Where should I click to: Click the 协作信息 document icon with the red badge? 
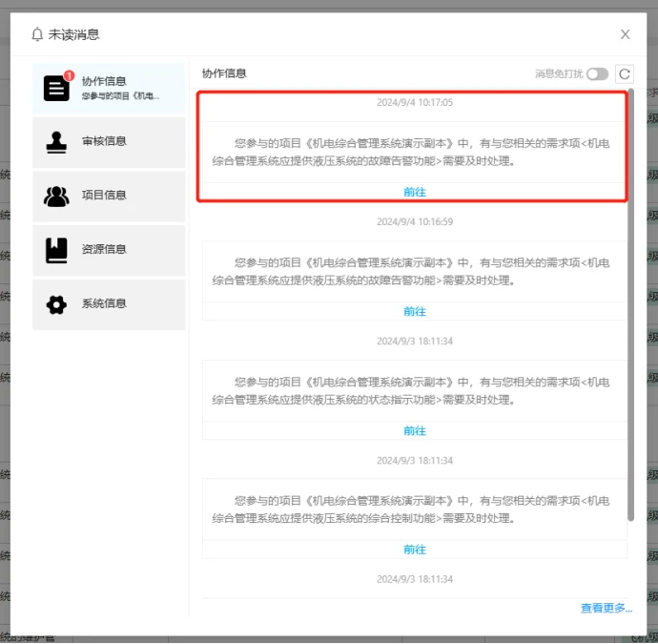pyautogui.click(x=56, y=88)
